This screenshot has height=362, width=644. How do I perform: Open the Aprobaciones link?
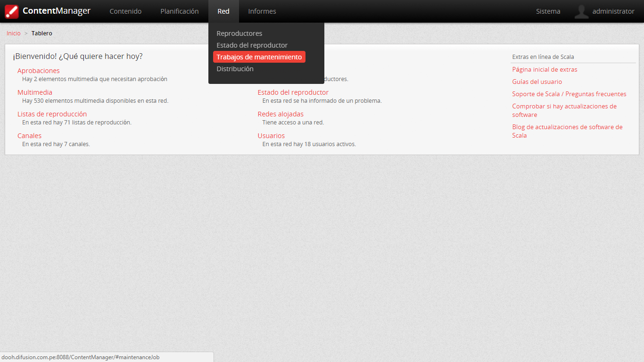(39, 71)
